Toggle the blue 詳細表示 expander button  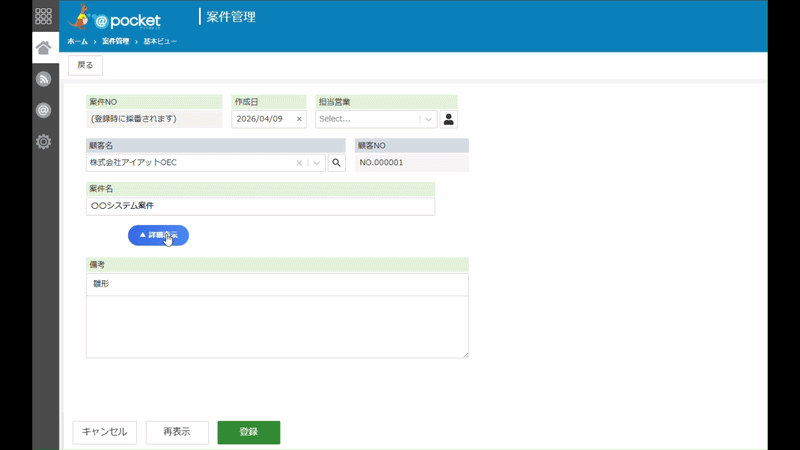158,235
